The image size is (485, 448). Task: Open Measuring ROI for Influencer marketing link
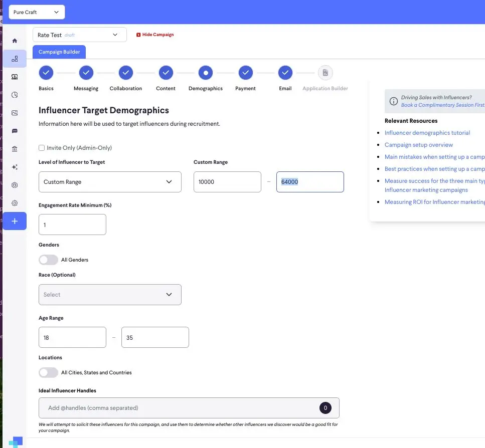[x=434, y=202]
